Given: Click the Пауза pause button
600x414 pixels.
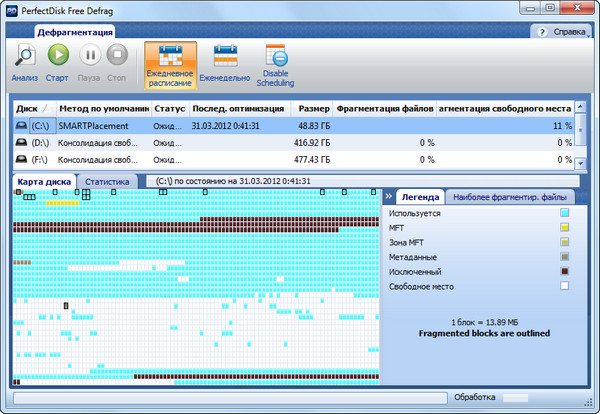Looking at the screenshot, I should tap(89, 56).
